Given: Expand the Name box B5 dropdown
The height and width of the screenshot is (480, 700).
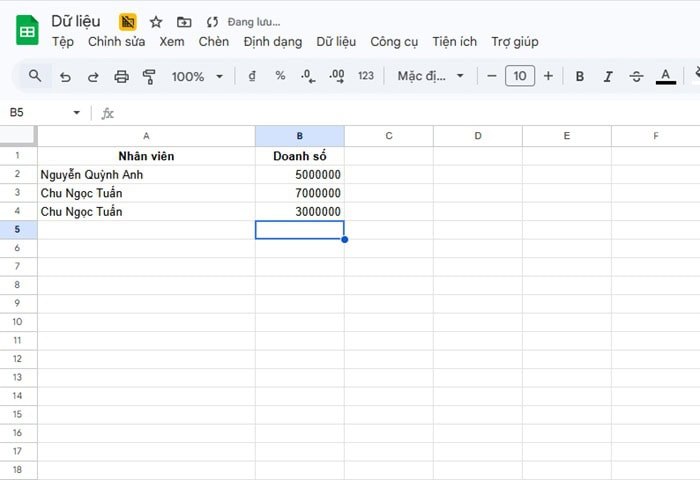Looking at the screenshot, I should click(77, 113).
